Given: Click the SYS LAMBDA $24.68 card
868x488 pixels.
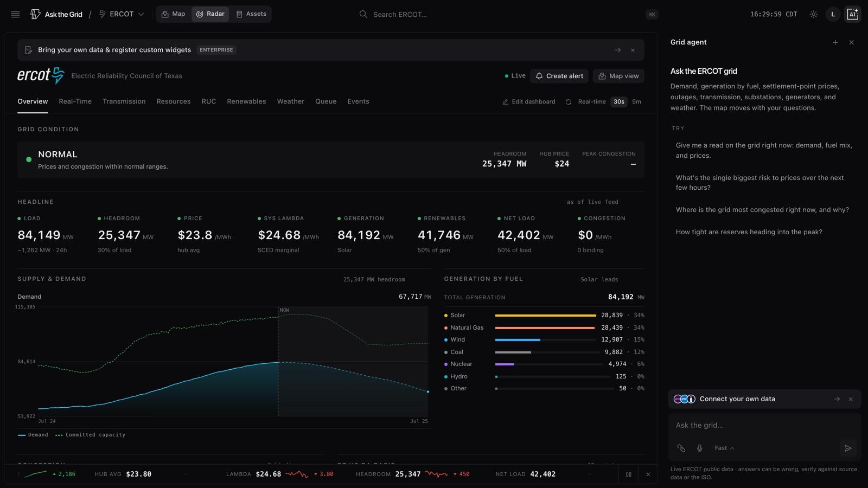Looking at the screenshot, I should 292,234.
